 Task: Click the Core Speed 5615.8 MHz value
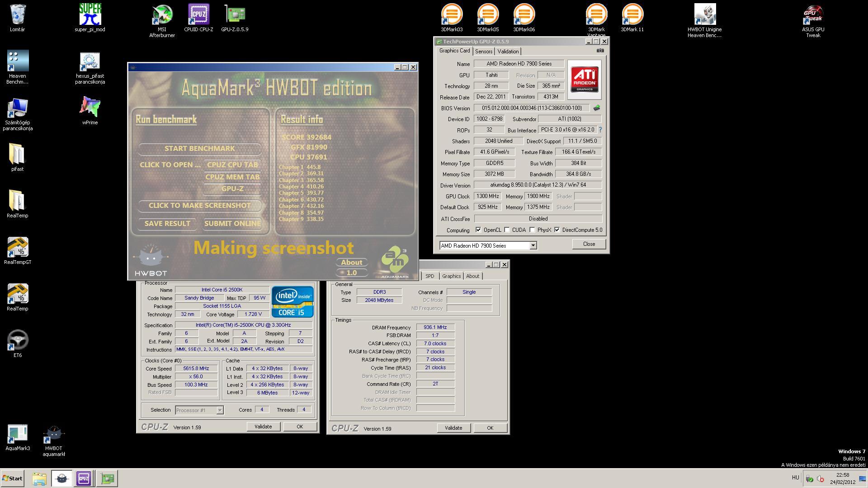click(x=196, y=369)
